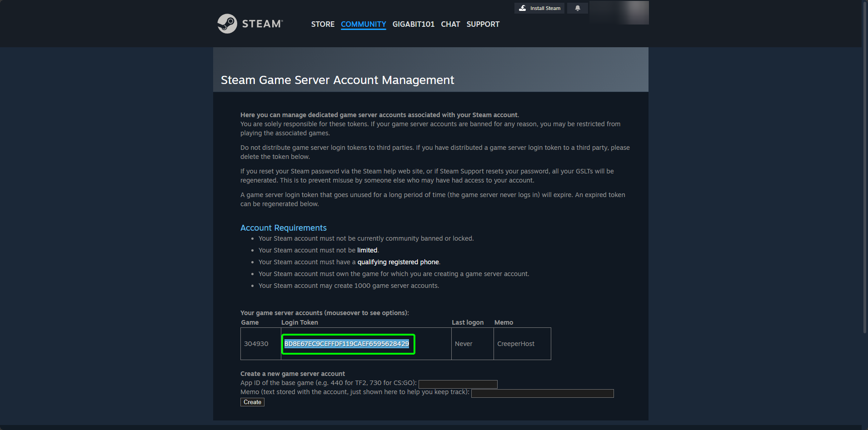
Task: Click the qualifying registered phone link
Action: [x=398, y=262]
